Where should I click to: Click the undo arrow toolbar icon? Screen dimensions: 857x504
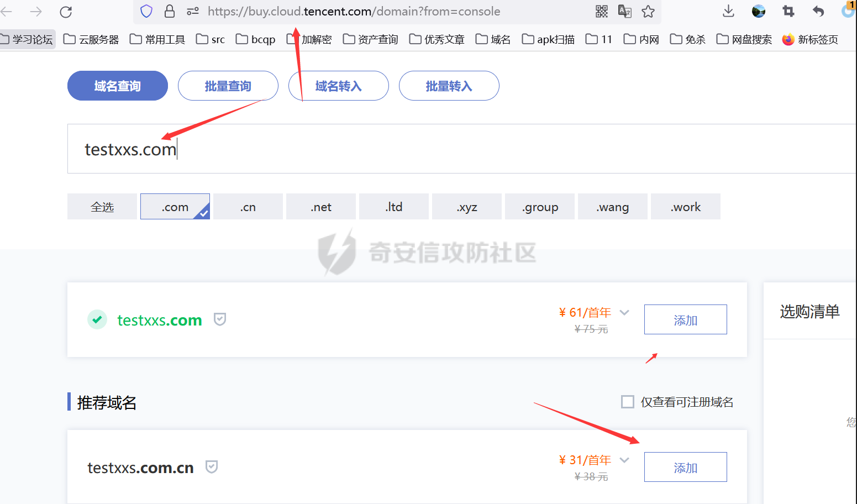(x=818, y=11)
